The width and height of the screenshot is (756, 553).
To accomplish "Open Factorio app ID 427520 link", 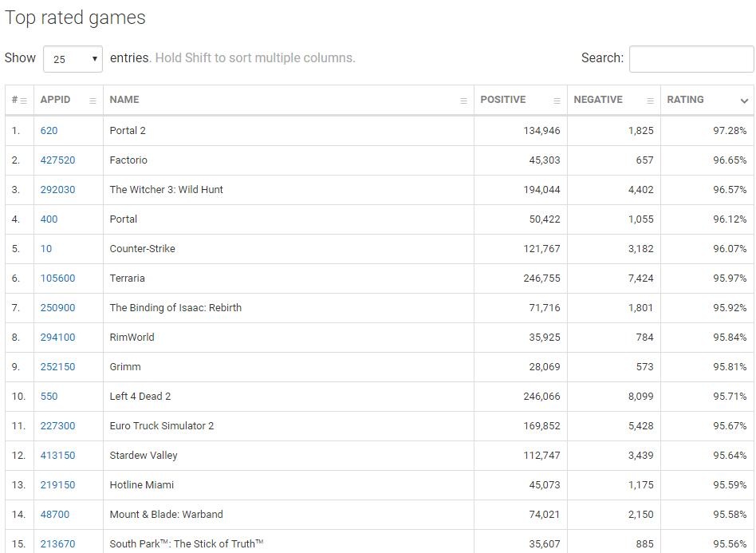I will pos(57,160).
